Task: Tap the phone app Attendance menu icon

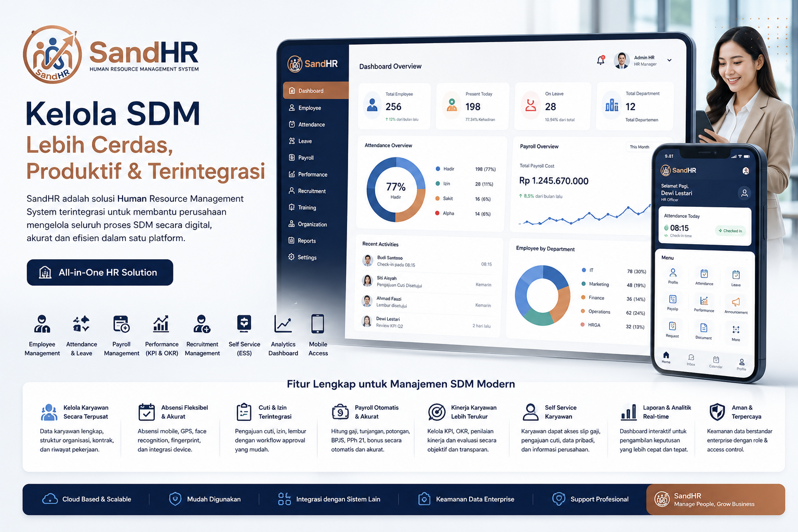Action: click(704, 273)
